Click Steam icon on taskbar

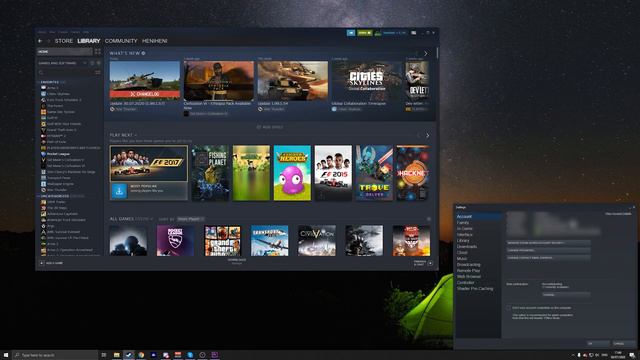click(x=129, y=355)
